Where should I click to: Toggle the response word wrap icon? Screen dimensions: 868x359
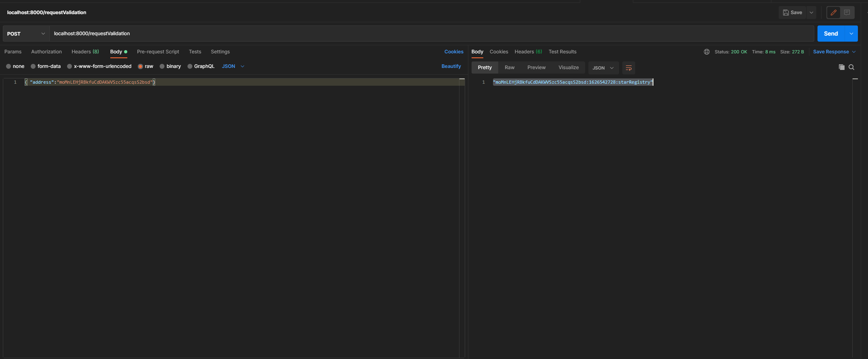click(x=628, y=68)
